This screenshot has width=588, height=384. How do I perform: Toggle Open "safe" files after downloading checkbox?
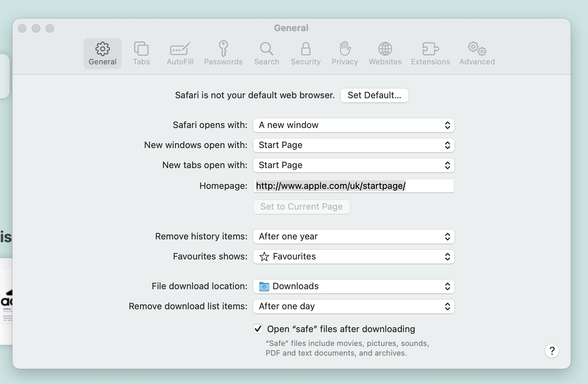[258, 329]
